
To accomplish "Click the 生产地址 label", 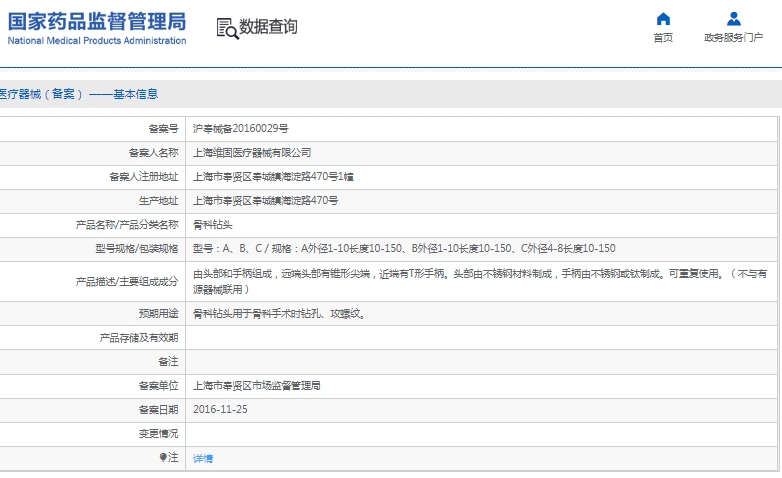I will coord(158,201).
